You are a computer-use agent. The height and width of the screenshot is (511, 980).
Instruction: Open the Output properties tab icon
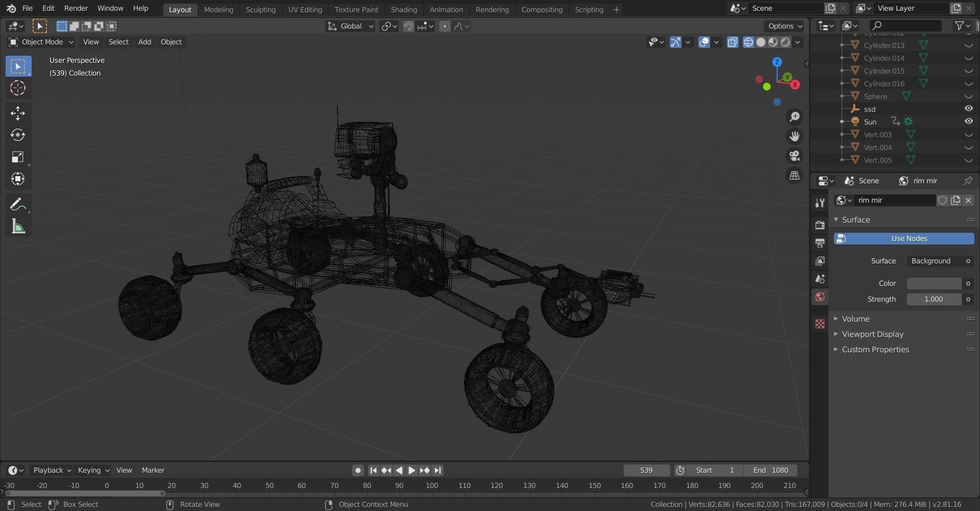(x=820, y=243)
